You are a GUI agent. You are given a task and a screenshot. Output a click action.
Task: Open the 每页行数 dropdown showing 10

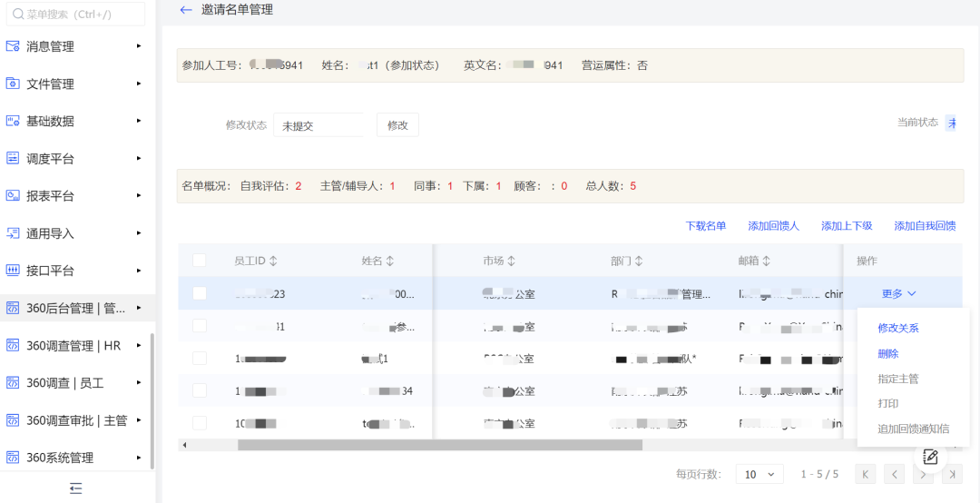point(759,474)
